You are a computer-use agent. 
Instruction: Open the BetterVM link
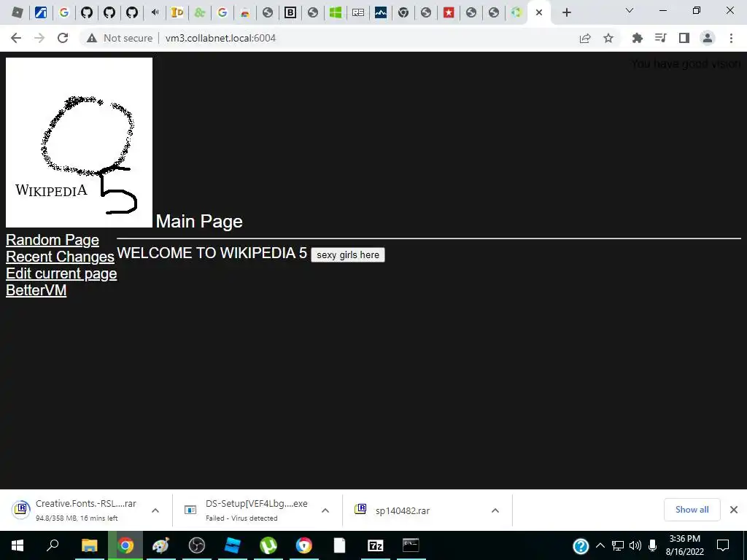36,290
